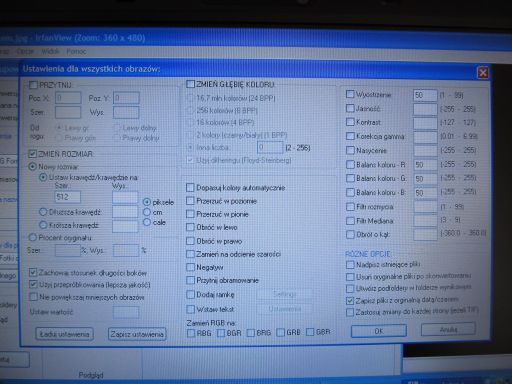The image size is (512, 384).
Task: Enable the Jasność checkbox
Action: [x=350, y=108]
